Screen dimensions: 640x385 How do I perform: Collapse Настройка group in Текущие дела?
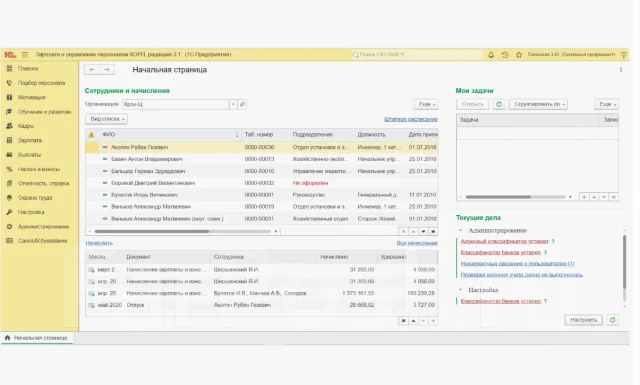click(460, 289)
